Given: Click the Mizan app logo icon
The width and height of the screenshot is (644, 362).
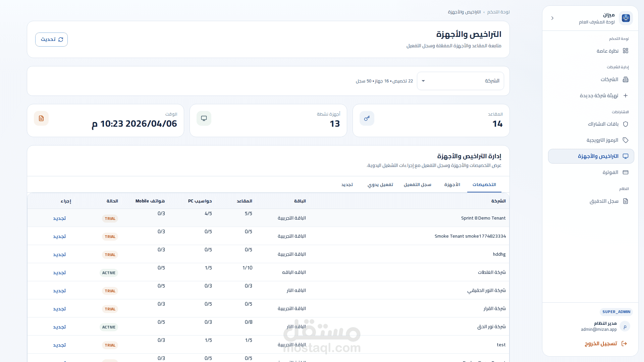Looking at the screenshot, I should coord(626,18).
